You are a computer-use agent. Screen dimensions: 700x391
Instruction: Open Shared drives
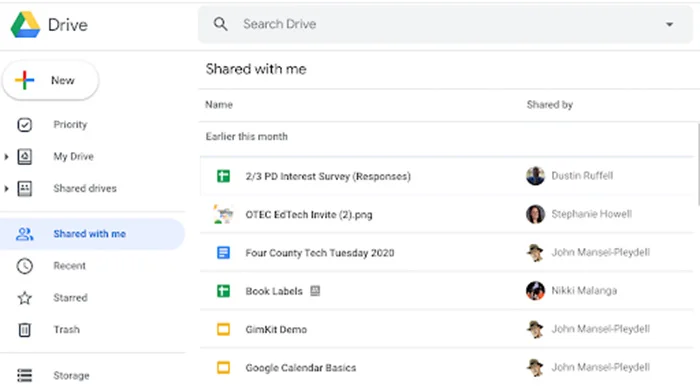(85, 188)
